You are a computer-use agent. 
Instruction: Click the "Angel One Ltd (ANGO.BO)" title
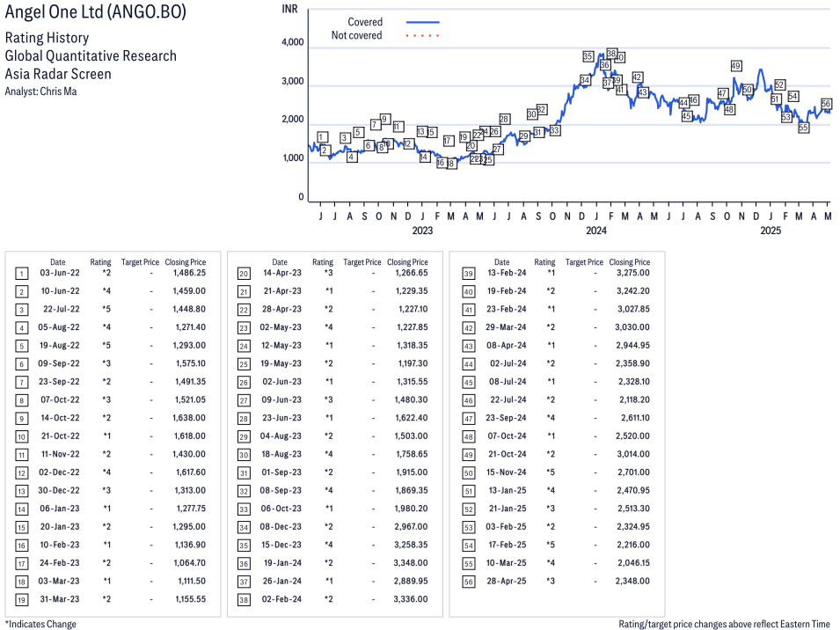tap(95, 11)
